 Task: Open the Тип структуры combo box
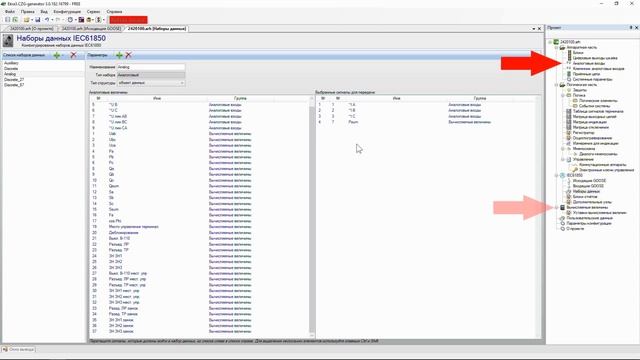tap(151, 83)
